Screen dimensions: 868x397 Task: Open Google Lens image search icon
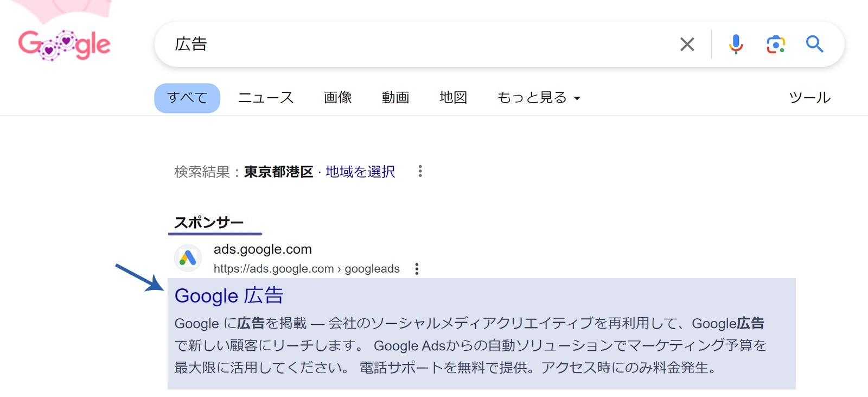776,45
